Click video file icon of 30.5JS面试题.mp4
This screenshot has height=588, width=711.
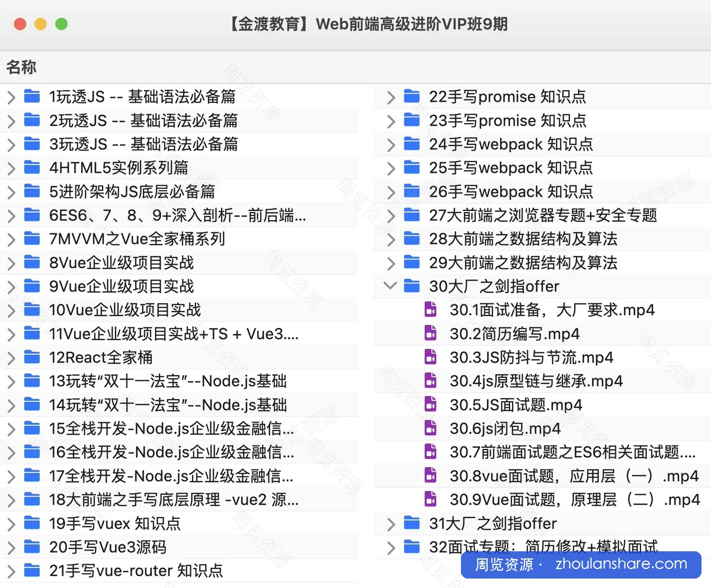click(x=431, y=404)
